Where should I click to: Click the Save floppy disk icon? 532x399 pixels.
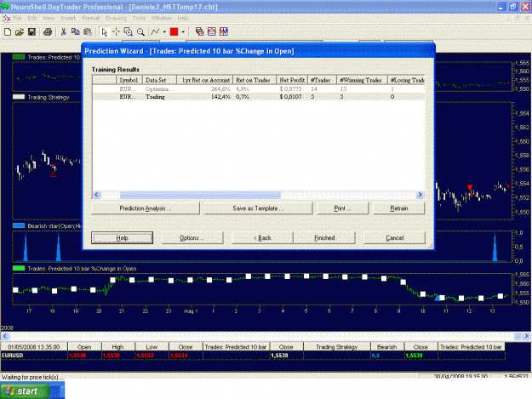pos(31,31)
